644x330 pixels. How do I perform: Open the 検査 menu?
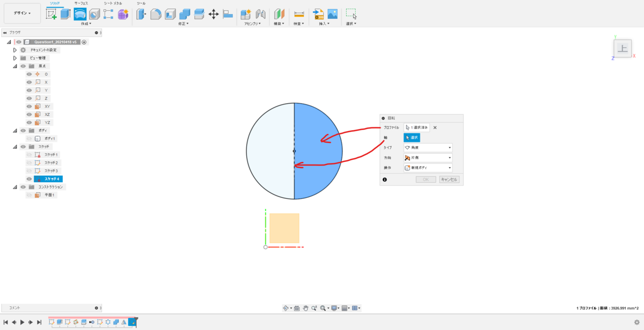299,24
